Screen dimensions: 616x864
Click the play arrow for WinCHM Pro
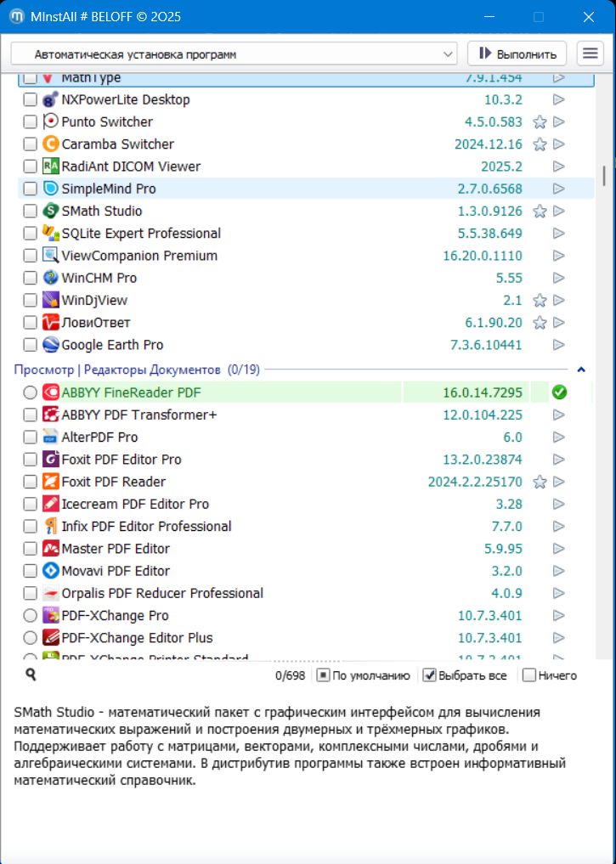[558, 278]
